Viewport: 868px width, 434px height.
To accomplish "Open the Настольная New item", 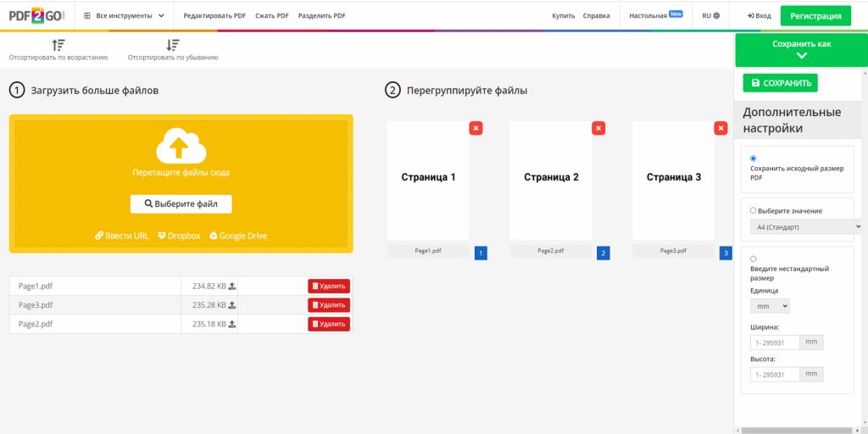I will (x=656, y=15).
